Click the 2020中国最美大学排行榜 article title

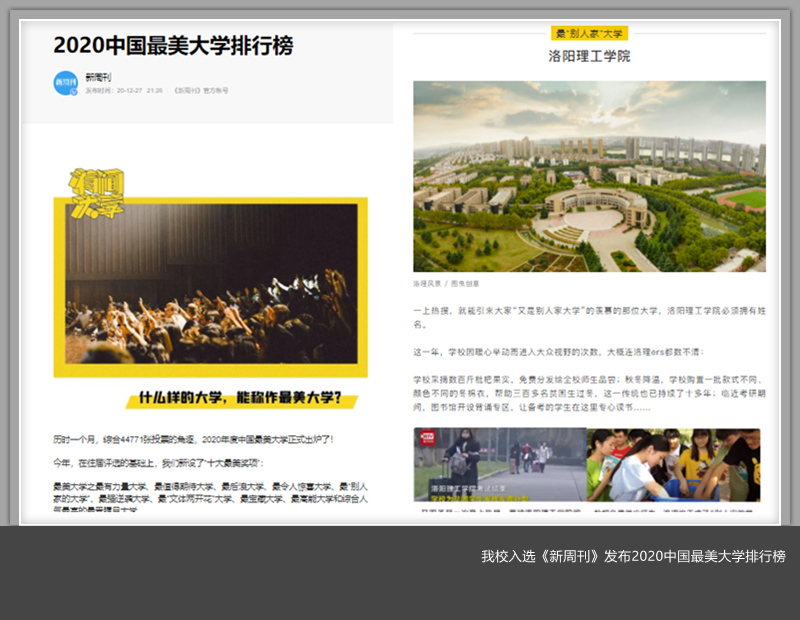tap(173, 45)
